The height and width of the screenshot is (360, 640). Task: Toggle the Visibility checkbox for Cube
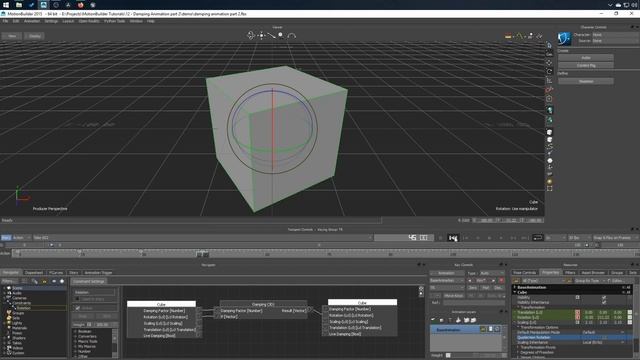tap(604, 297)
